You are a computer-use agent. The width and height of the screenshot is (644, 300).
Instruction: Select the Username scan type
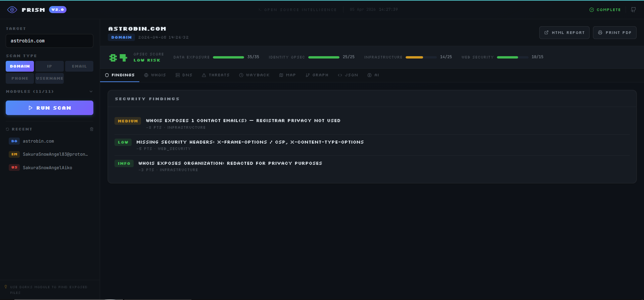(49, 78)
